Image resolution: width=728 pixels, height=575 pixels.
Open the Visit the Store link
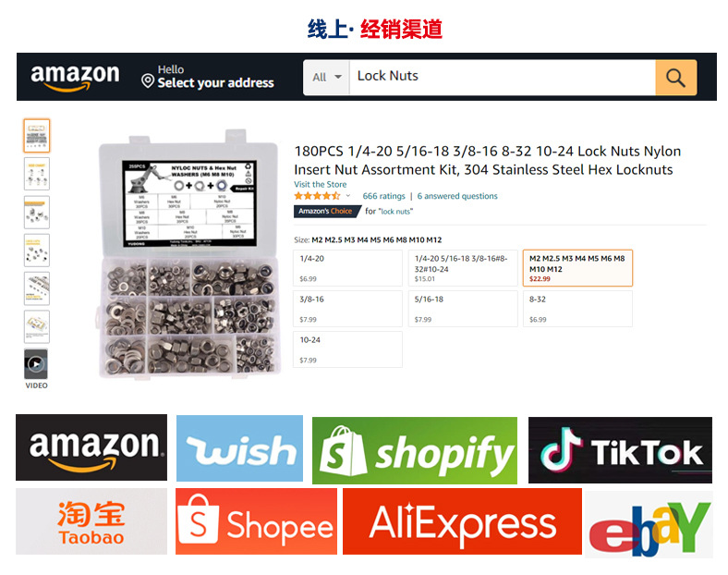tap(320, 184)
